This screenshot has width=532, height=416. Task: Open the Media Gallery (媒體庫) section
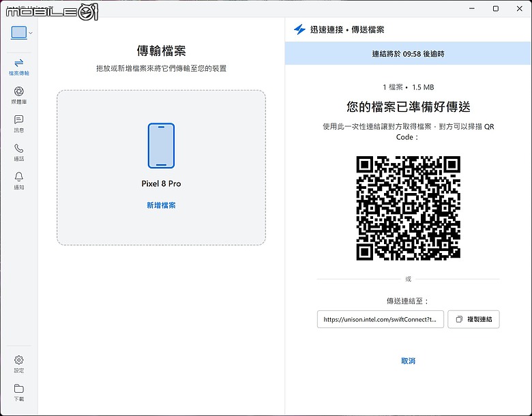[18, 95]
